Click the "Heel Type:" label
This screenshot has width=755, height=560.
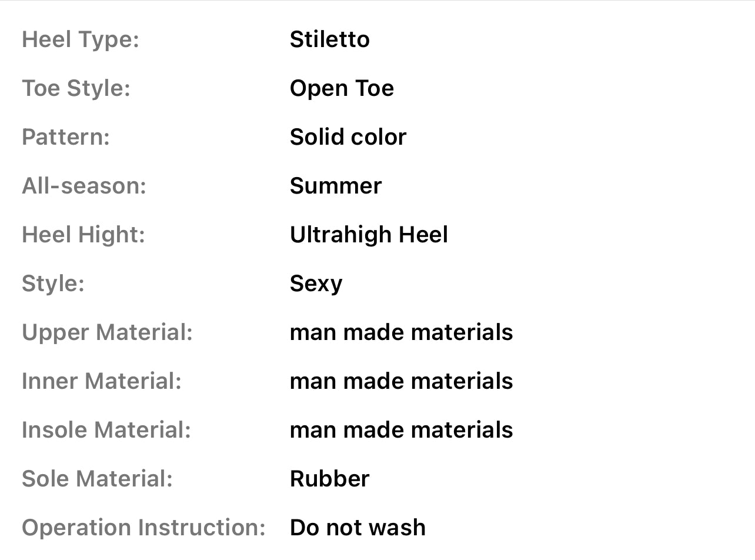tap(80, 40)
